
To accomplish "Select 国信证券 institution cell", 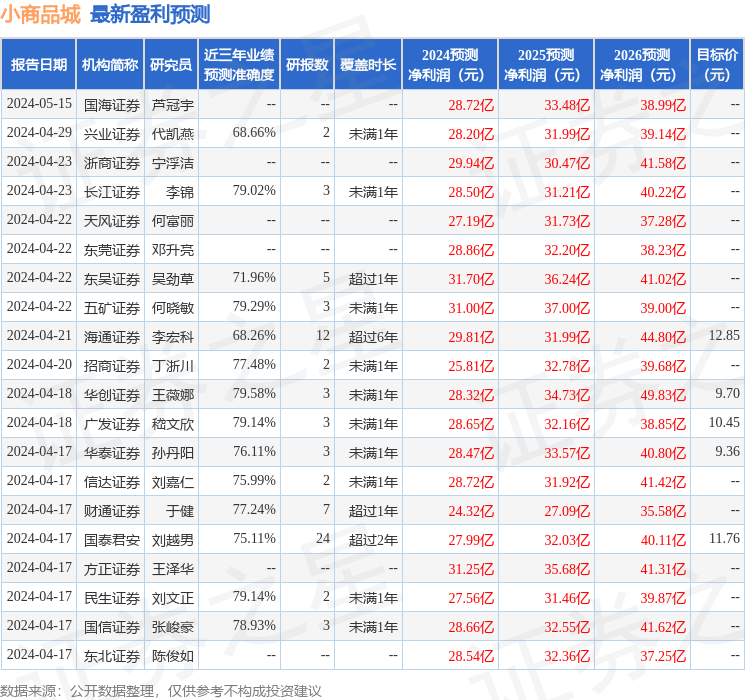I will [x=112, y=627].
